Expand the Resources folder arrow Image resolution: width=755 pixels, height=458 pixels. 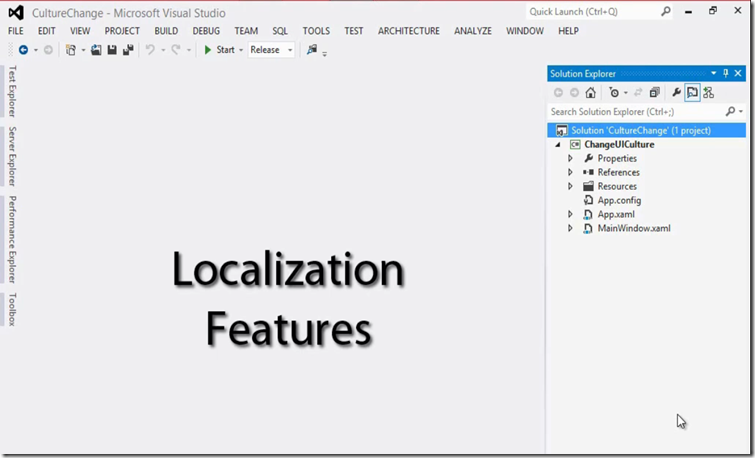click(570, 186)
